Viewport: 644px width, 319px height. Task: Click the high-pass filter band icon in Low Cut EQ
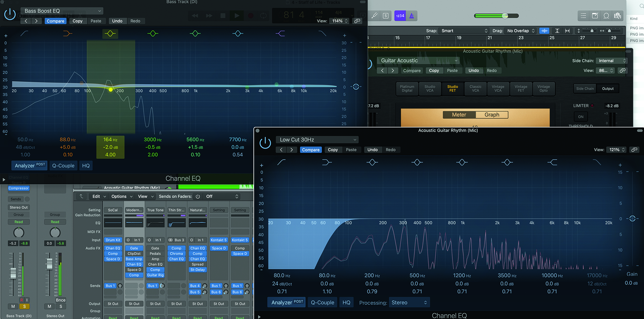click(281, 162)
